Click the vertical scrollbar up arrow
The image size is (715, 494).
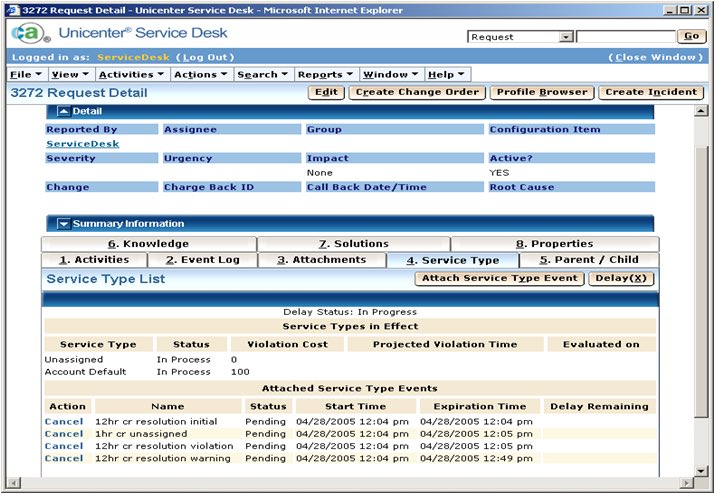point(701,110)
